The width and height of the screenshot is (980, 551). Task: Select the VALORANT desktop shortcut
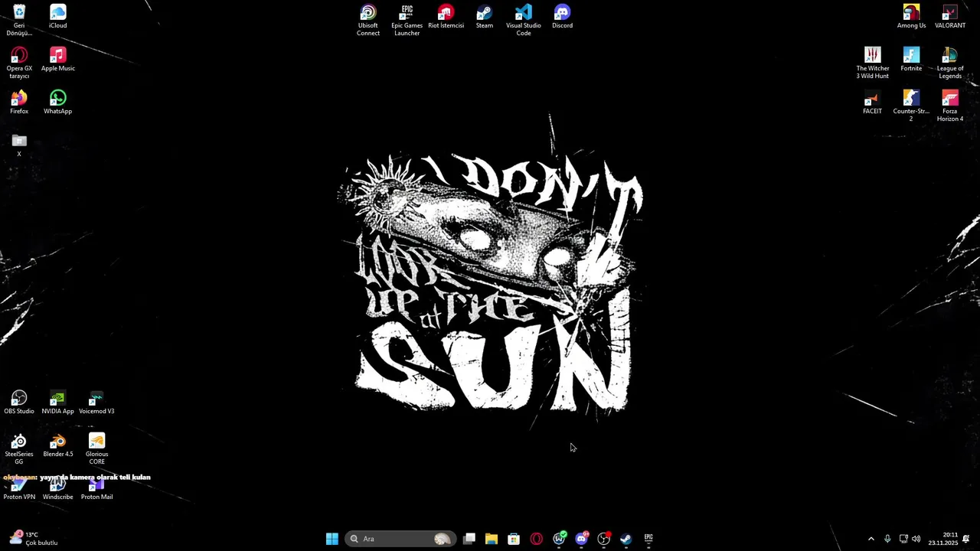click(950, 17)
